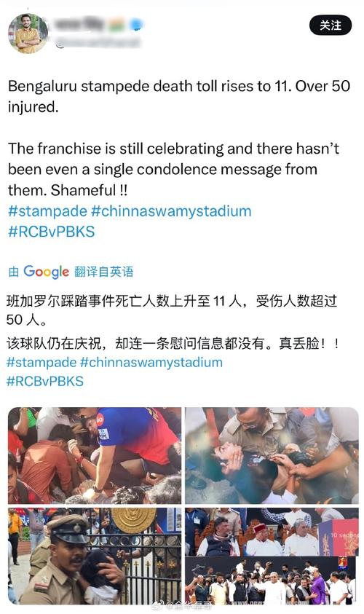Open translated section #RCBvPBKS hashtag

pos(45,381)
